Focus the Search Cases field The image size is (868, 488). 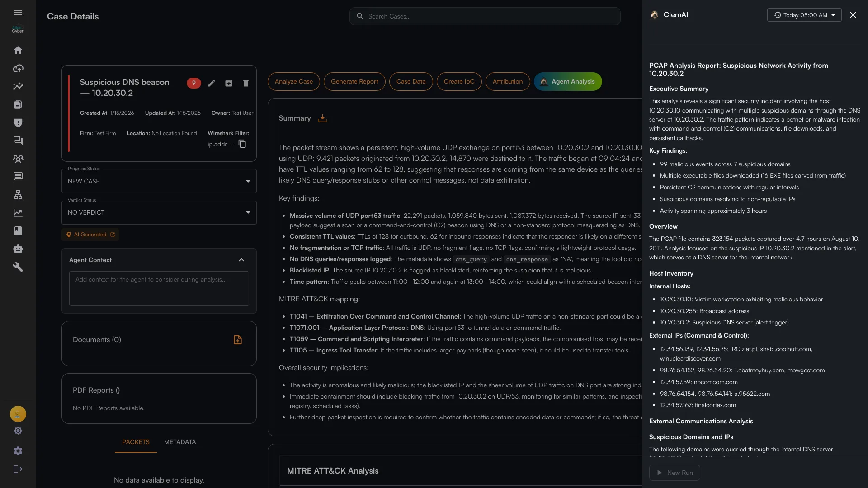485,16
